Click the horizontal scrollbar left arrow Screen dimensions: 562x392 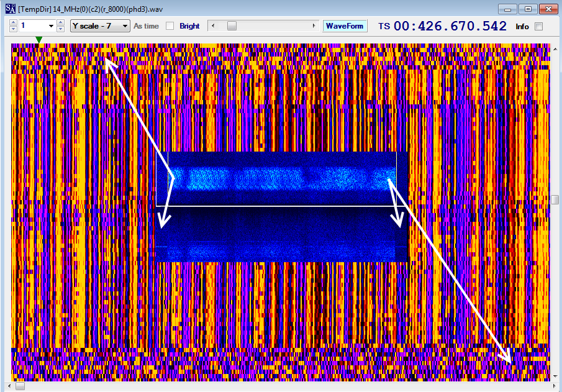[9, 386]
